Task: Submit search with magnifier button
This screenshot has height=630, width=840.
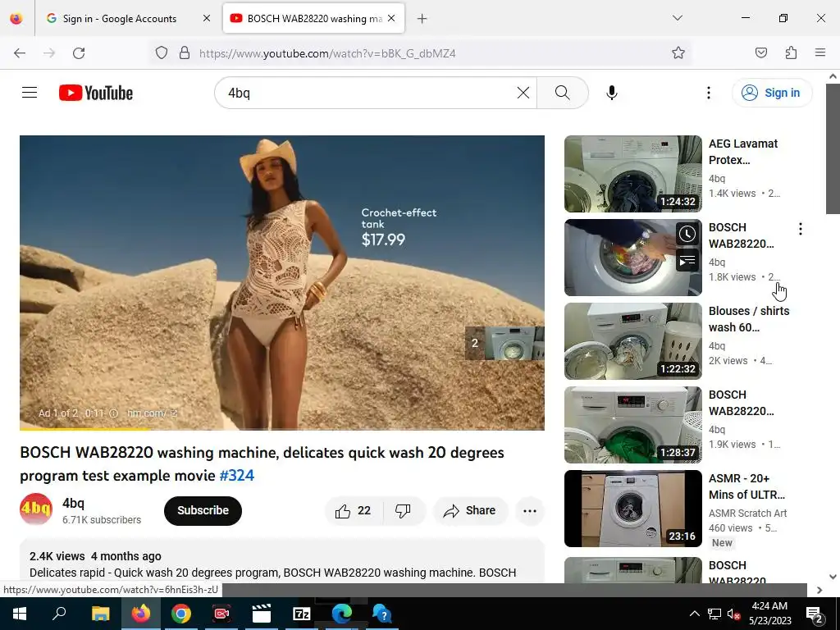Action: pyautogui.click(x=563, y=93)
